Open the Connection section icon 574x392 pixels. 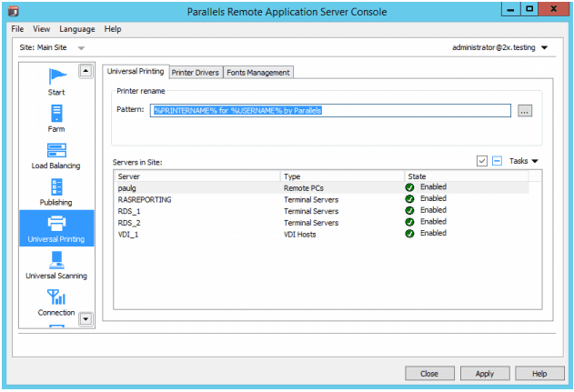(56, 297)
